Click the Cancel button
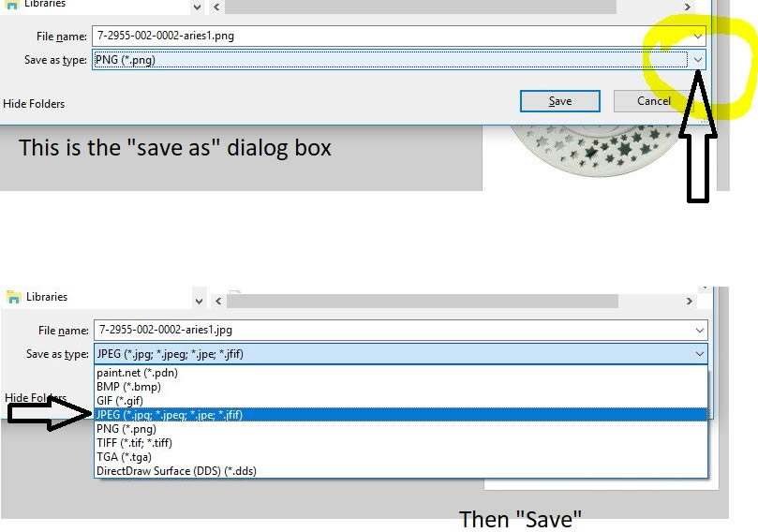The width and height of the screenshot is (758, 532). (x=654, y=101)
